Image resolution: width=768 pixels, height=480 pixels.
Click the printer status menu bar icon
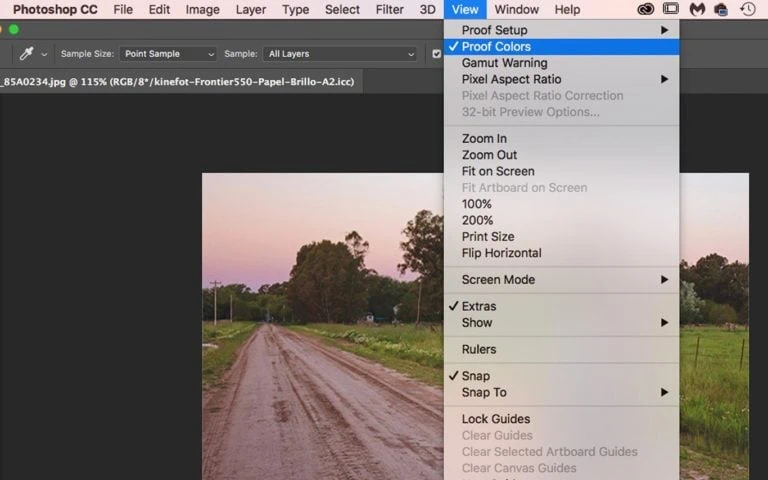[x=721, y=9]
